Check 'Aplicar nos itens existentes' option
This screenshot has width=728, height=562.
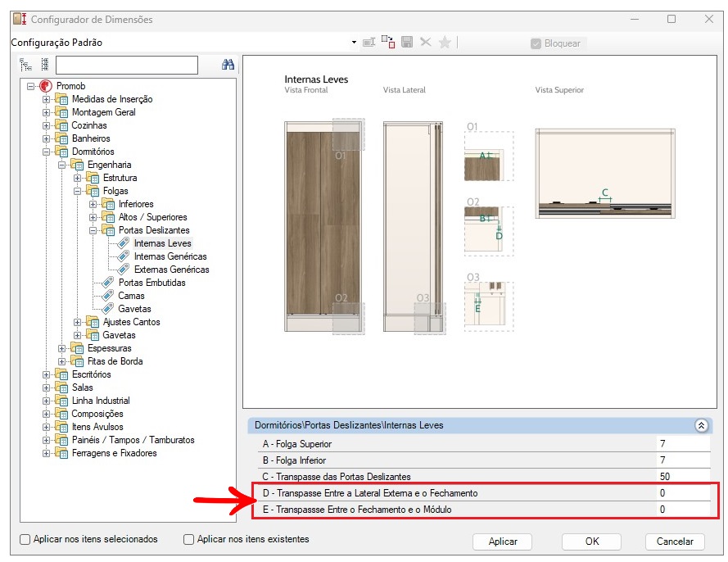click(189, 540)
